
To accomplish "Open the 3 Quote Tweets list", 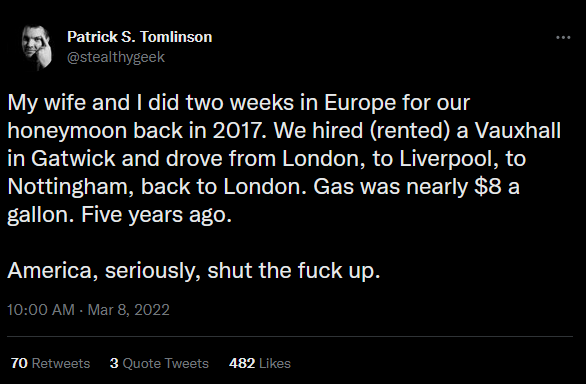I will pos(159,363).
